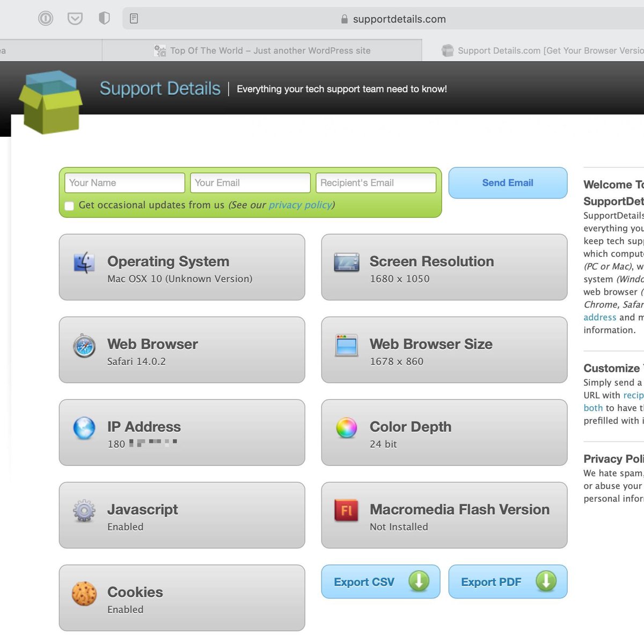This screenshot has width=644, height=644.
Task: Click the Recipient's Email input field
Action: [376, 183]
